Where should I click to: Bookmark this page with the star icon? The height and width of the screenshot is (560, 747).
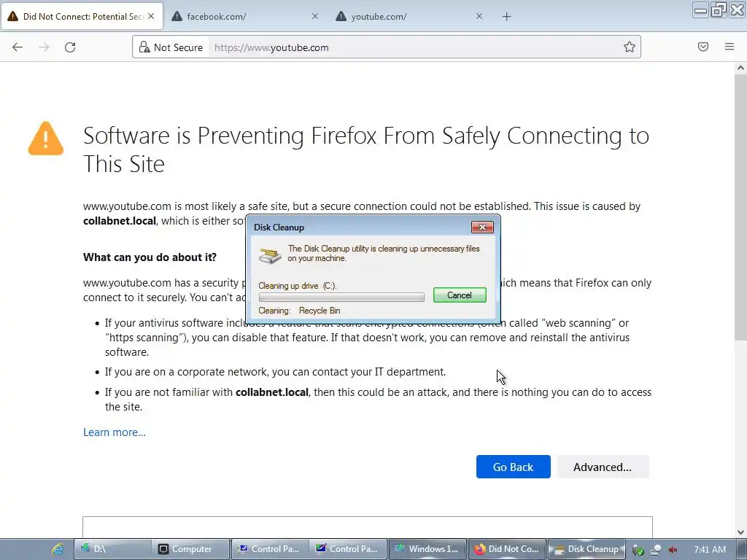pyautogui.click(x=630, y=47)
